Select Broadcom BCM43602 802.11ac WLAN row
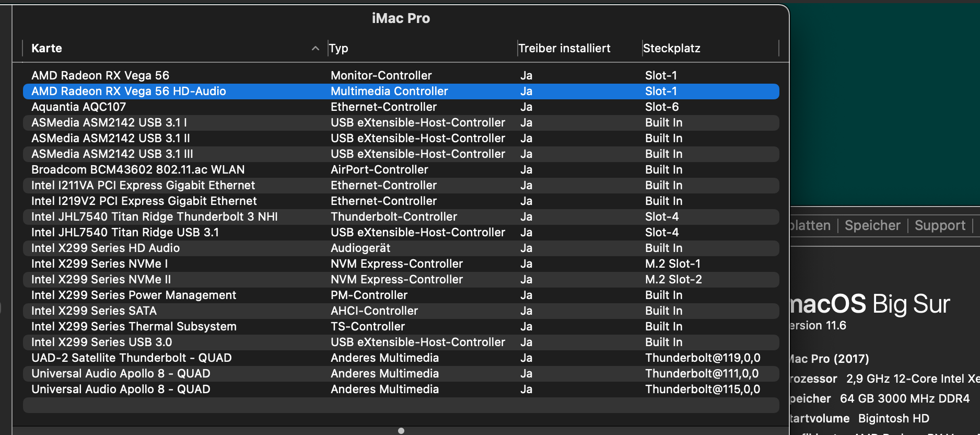Image resolution: width=980 pixels, height=435 pixels. coord(401,169)
